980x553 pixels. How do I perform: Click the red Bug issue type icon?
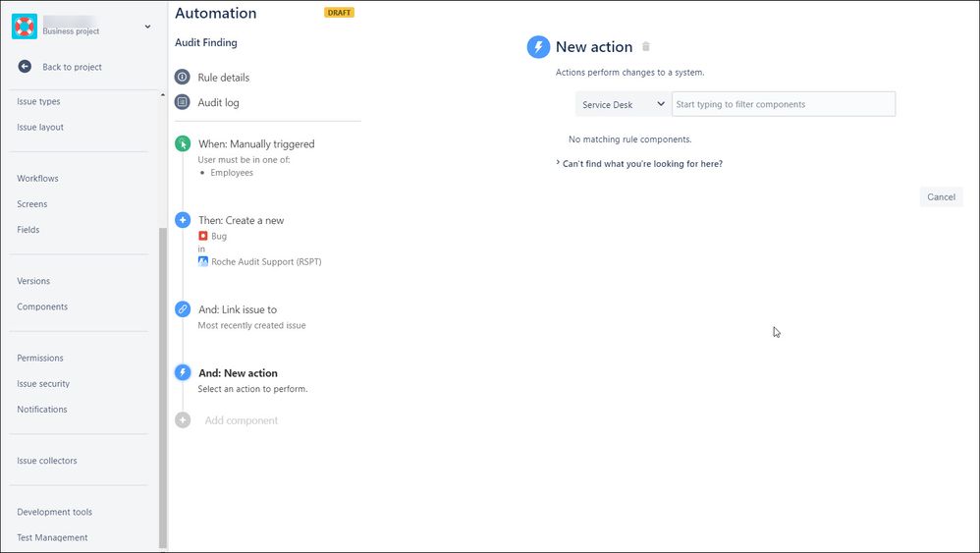(x=202, y=236)
